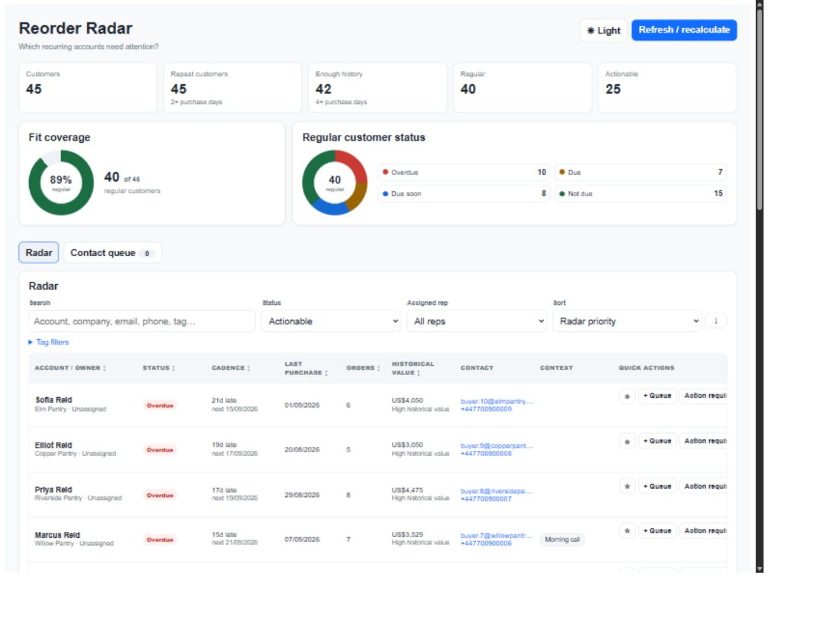Click the page scrollbar up arrow
This screenshot has width=840, height=630.
tap(760, 5)
